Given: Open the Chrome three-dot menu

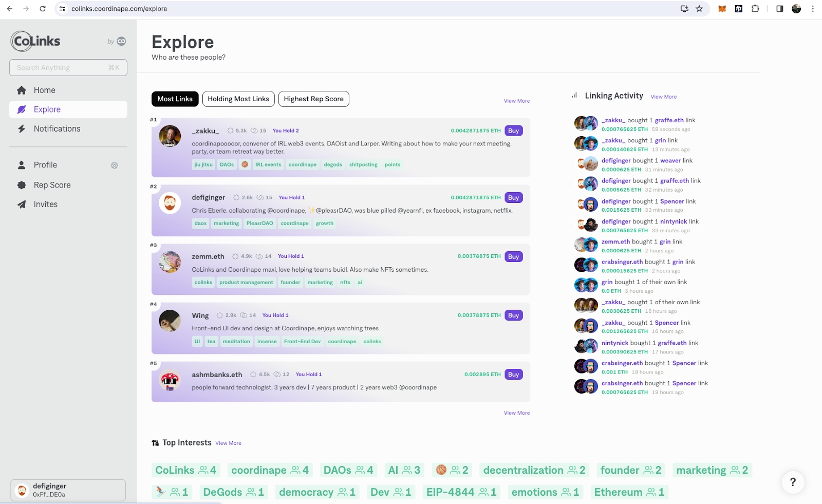Looking at the screenshot, I should tap(813, 9).
